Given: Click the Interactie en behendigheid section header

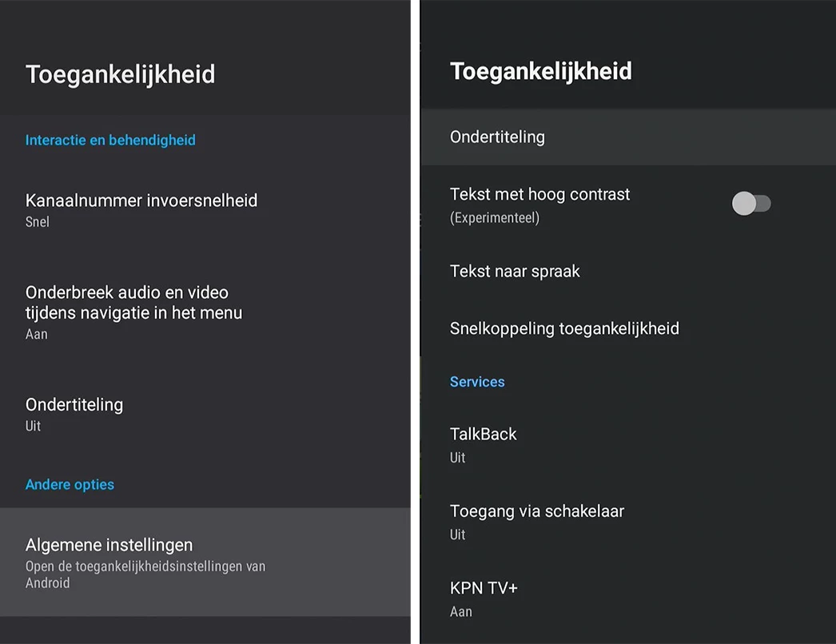Looking at the screenshot, I should (110, 141).
